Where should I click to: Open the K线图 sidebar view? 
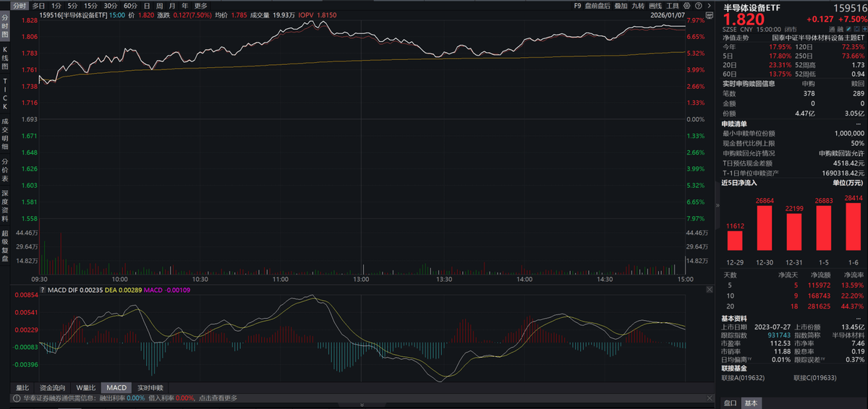coord(4,56)
